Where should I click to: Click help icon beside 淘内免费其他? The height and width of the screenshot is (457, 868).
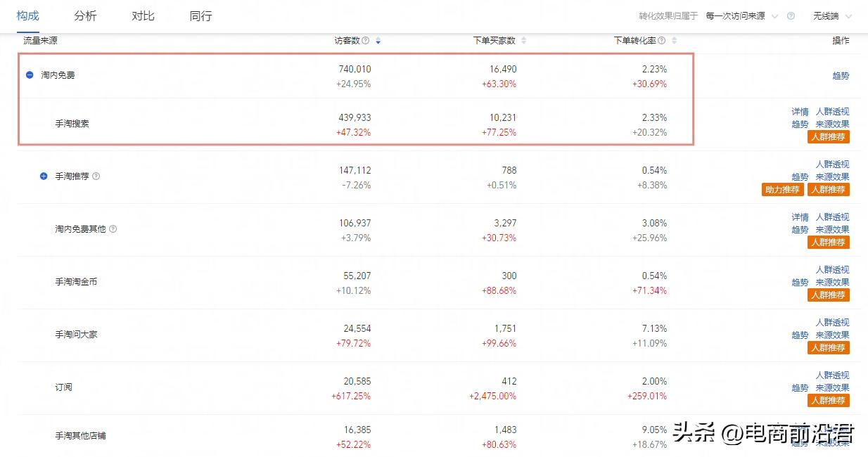pos(113,229)
